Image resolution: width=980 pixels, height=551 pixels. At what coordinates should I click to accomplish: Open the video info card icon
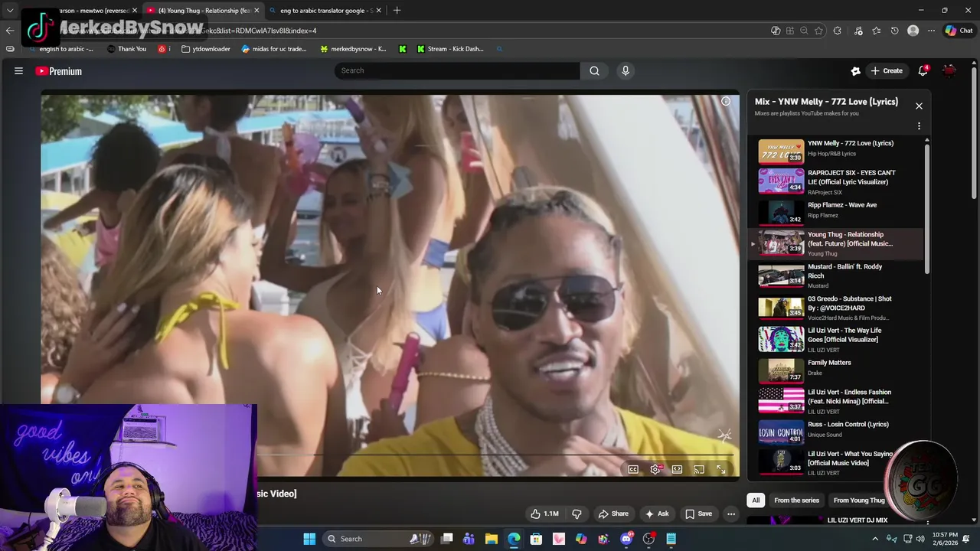click(726, 101)
